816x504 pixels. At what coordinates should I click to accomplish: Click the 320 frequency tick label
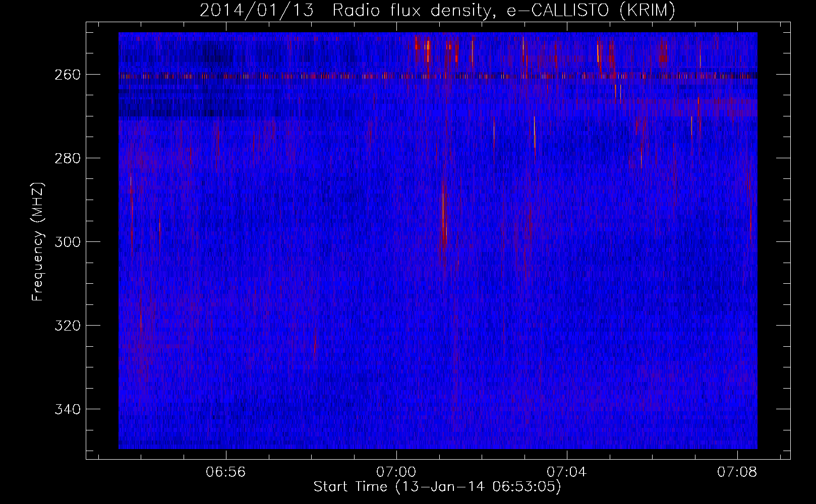pos(67,326)
